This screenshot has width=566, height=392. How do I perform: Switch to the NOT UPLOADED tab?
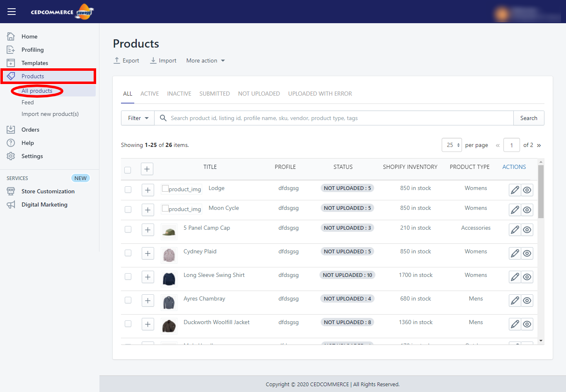(x=259, y=94)
